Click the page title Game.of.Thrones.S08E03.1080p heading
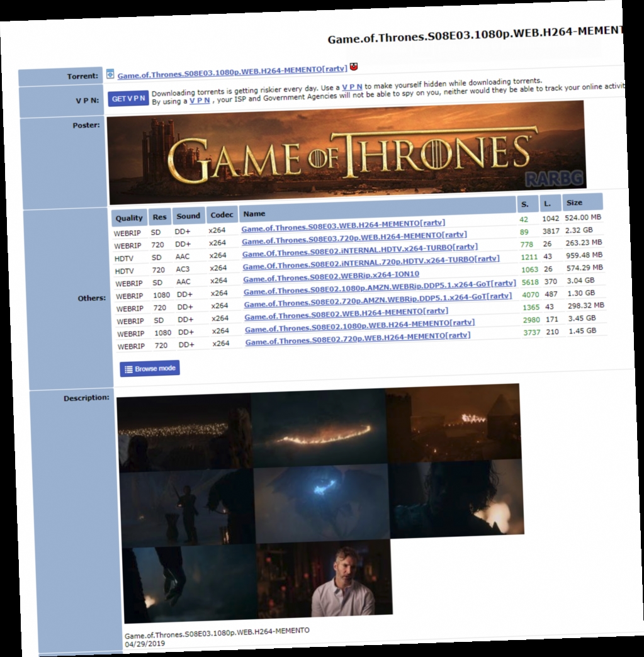This screenshot has width=644, height=657. pyautogui.click(x=475, y=35)
